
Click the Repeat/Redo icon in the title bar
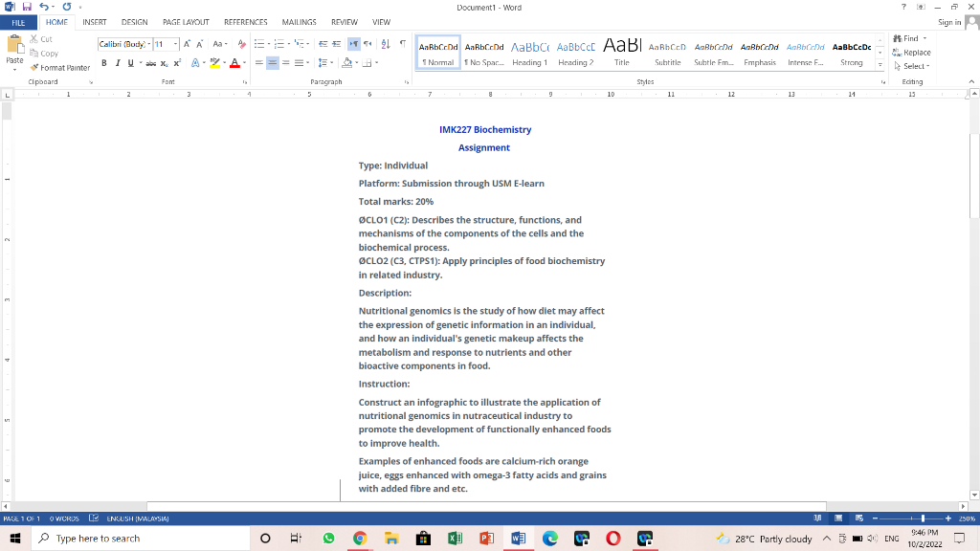(67, 7)
